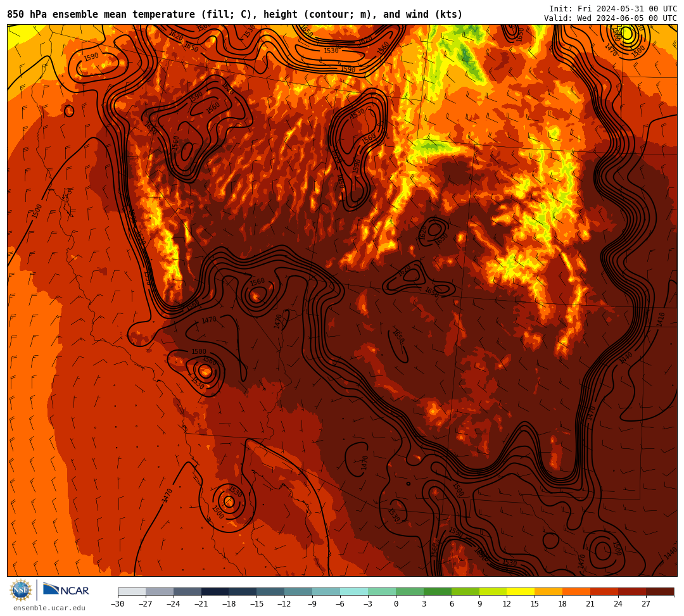684x616 pixels.
Task: Click the colorbar label 9
Action: click(479, 604)
